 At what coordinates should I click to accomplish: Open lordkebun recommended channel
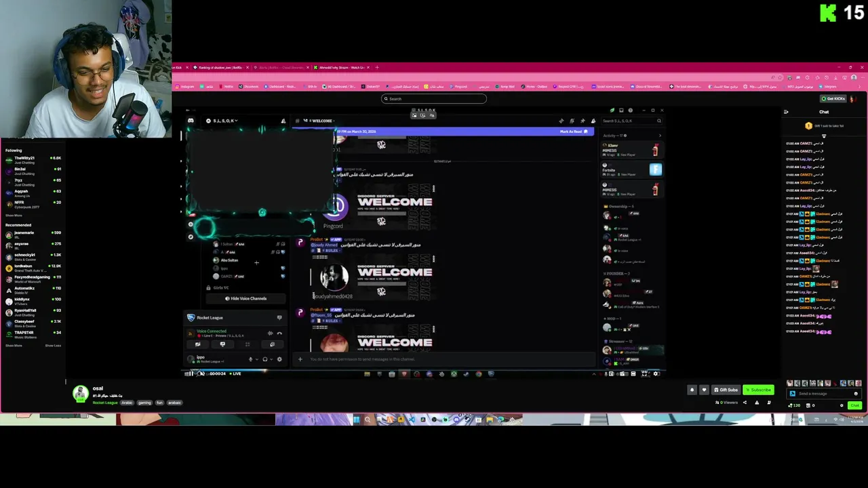point(33,268)
